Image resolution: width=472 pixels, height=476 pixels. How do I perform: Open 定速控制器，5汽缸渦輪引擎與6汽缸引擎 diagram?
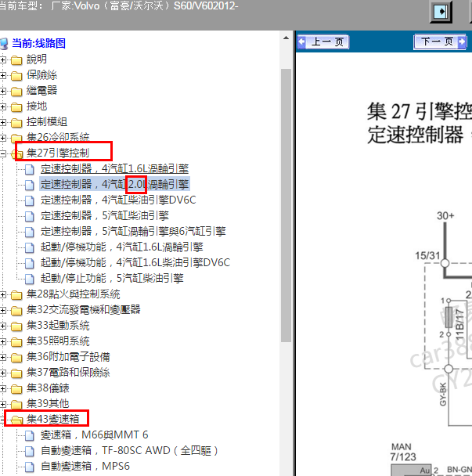pyautogui.click(x=133, y=231)
